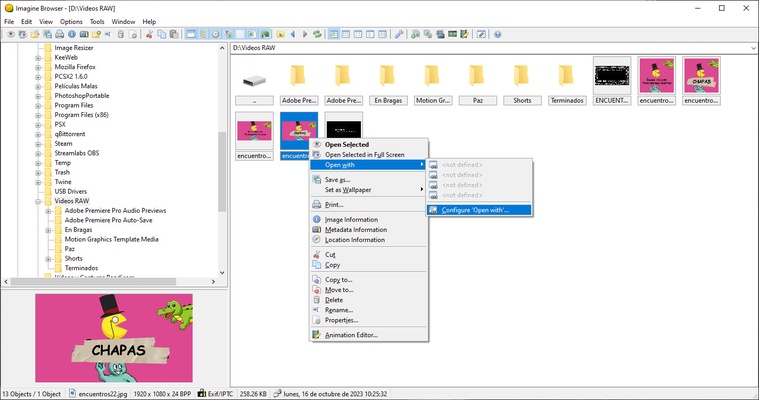Click the CHAPAS preview image
Viewport: 759px width, 400px height.
114,338
